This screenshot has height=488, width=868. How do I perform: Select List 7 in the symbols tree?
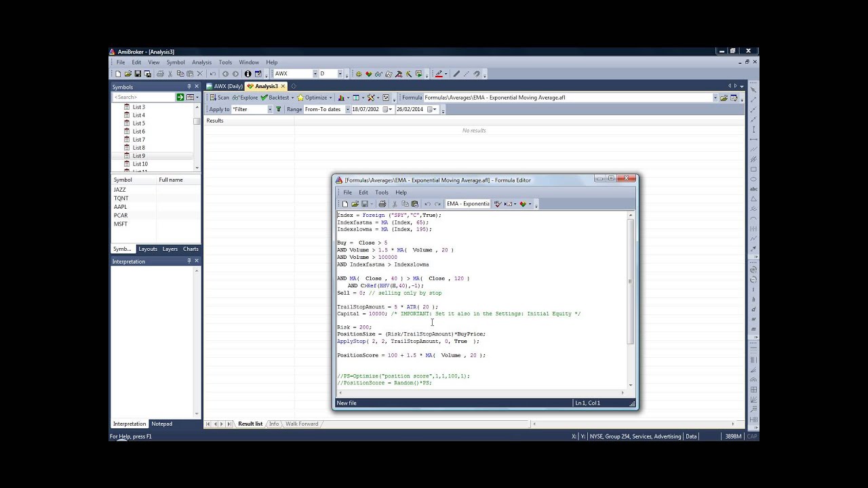[138, 140]
